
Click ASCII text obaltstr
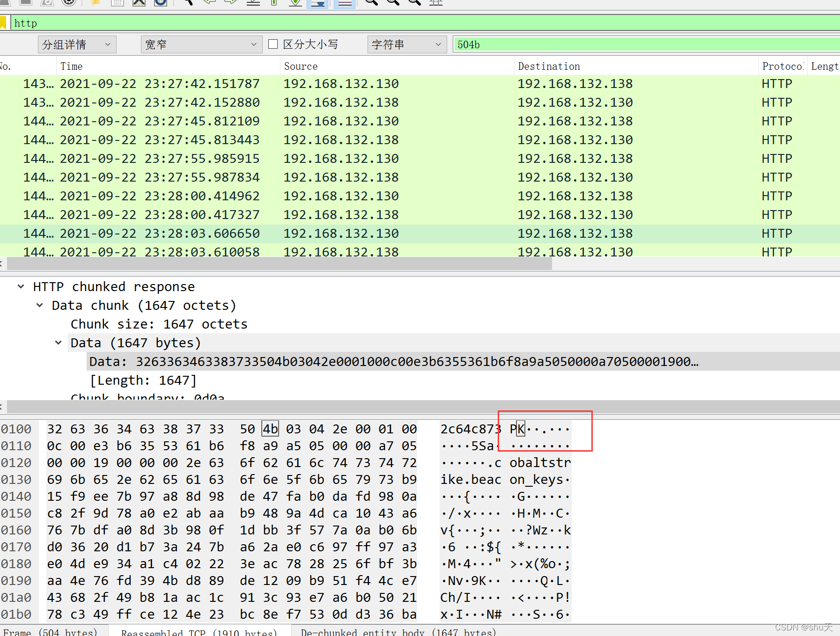coord(540,463)
